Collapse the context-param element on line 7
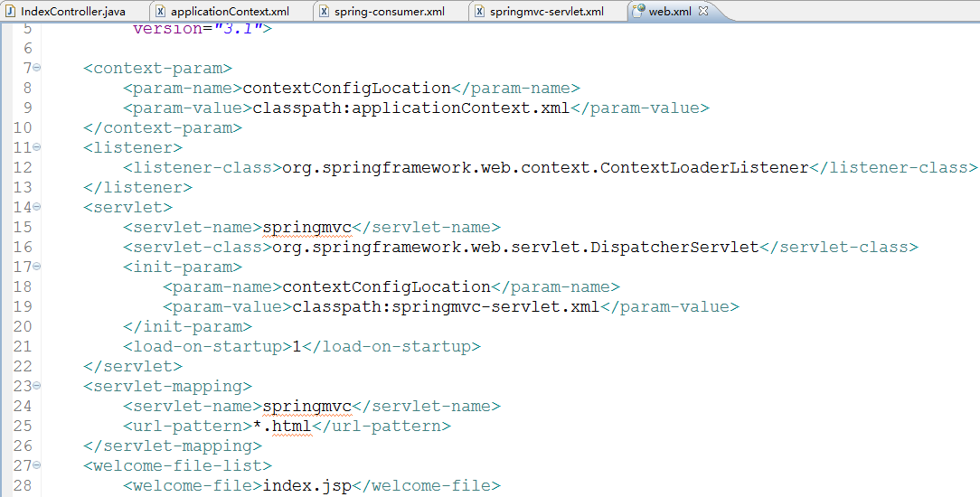Viewport: 980px width, 497px height. 37,68
